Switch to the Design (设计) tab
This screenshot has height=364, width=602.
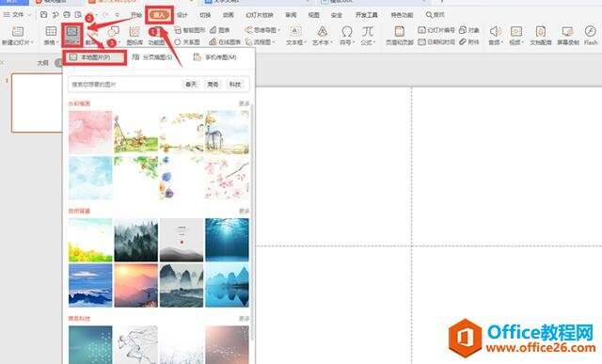[182, 15]
